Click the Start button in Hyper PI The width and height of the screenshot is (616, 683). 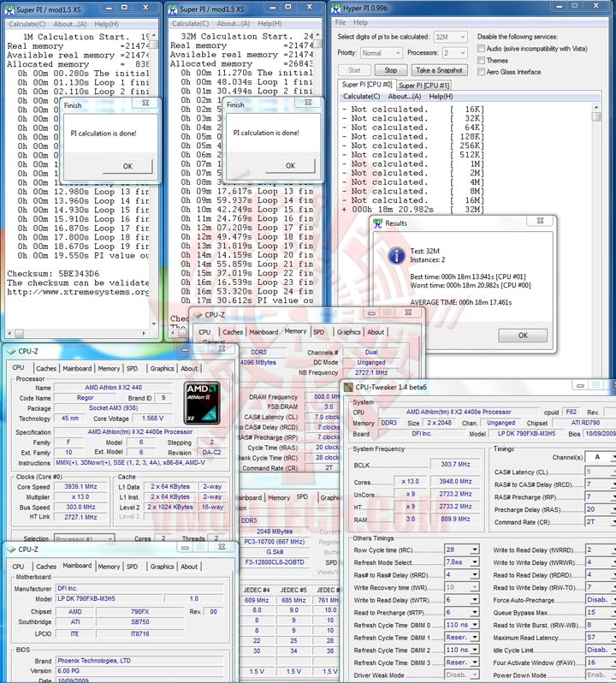point(354,70)
